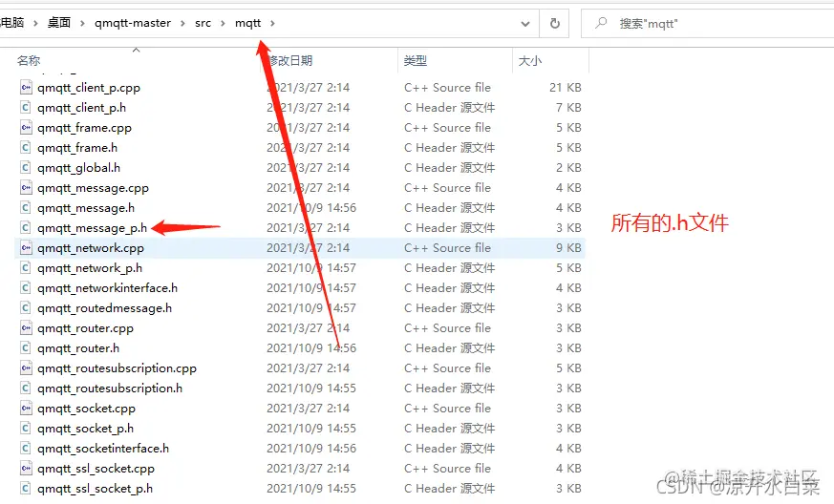Sort files by 修改日期 column
834x504 pixels.
[289, 60]
